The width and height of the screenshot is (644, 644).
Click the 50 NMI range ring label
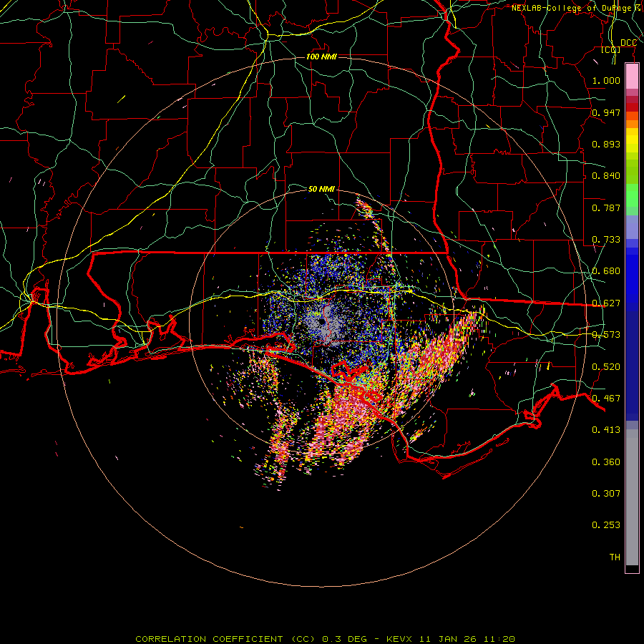point(321,189)
